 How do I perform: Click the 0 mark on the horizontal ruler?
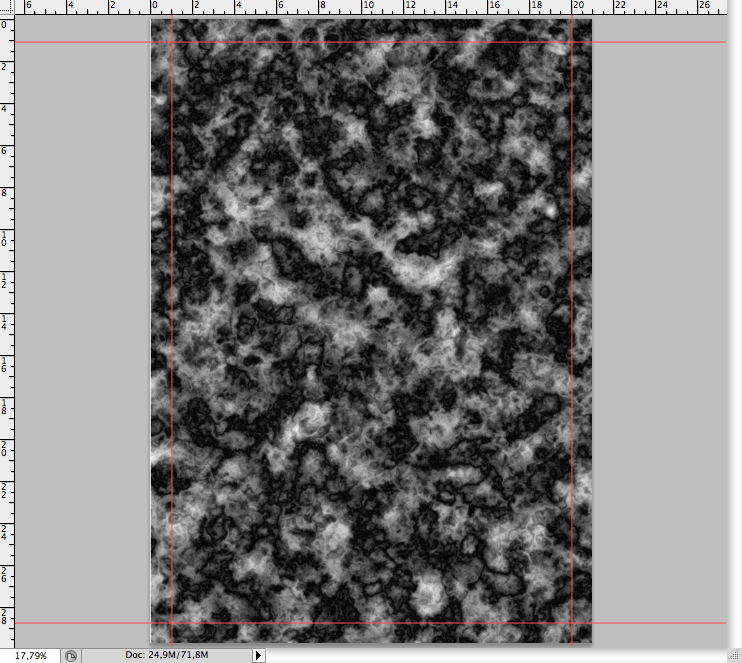[153, 7]
